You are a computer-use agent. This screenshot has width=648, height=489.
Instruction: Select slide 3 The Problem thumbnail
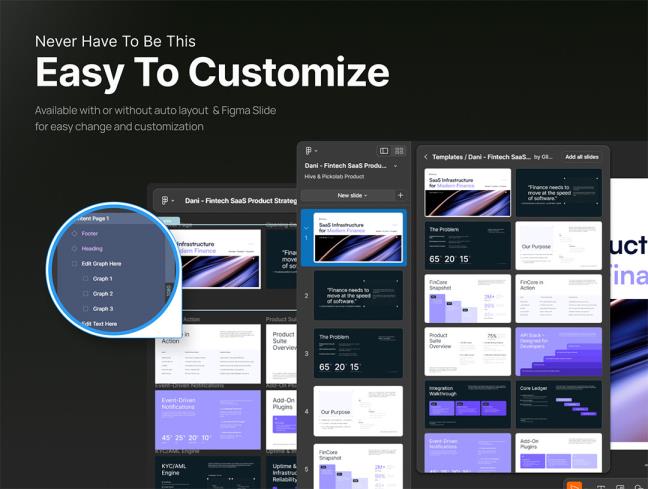358,352
